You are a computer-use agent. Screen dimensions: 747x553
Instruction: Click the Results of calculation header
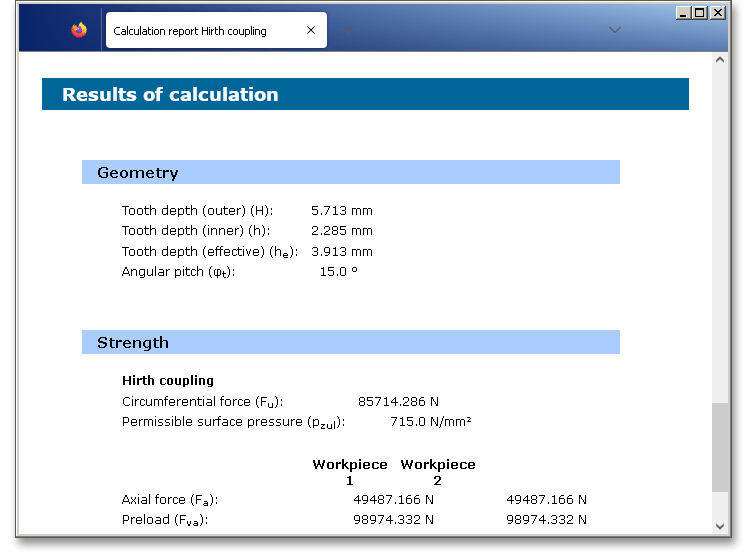click(x=170, y=95)
